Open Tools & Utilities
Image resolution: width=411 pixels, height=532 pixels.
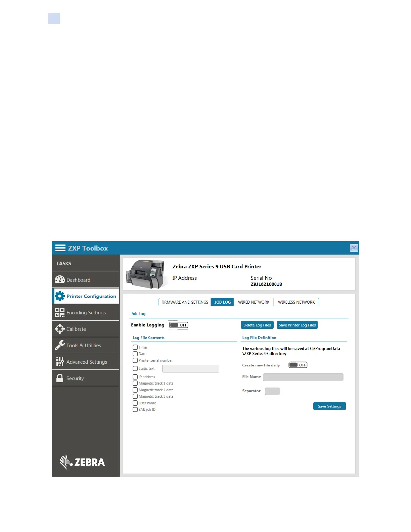[86, 345]
